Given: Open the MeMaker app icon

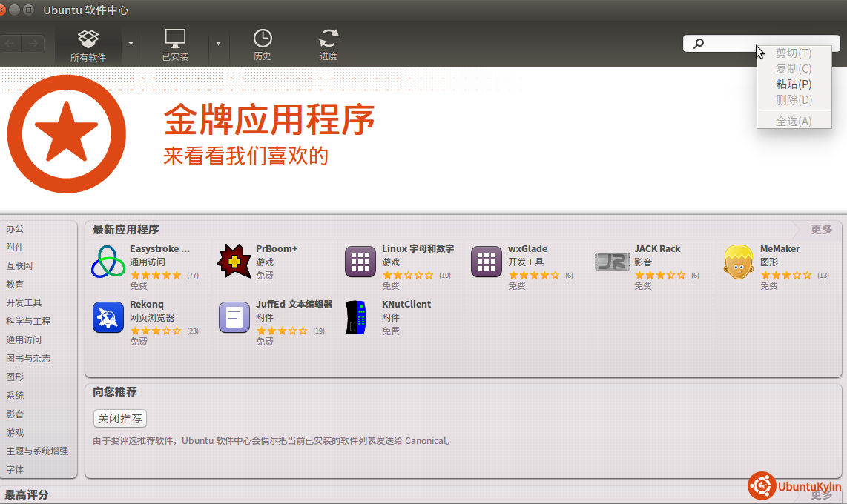Looking at the screenshot, I should click(738, 262).
